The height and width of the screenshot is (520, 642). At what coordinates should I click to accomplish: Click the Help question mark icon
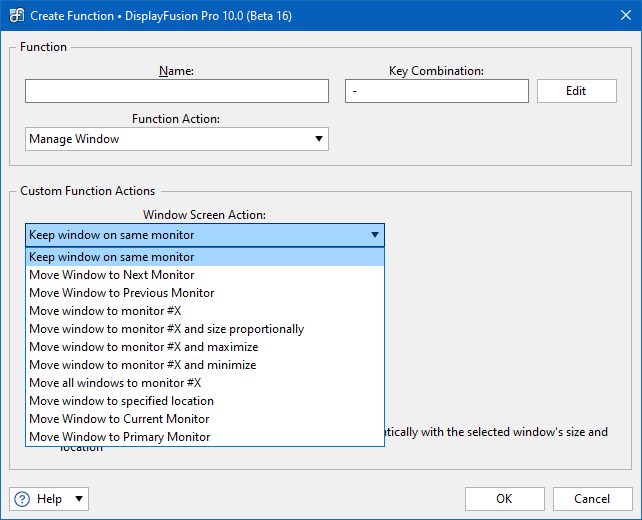(22, 499)
